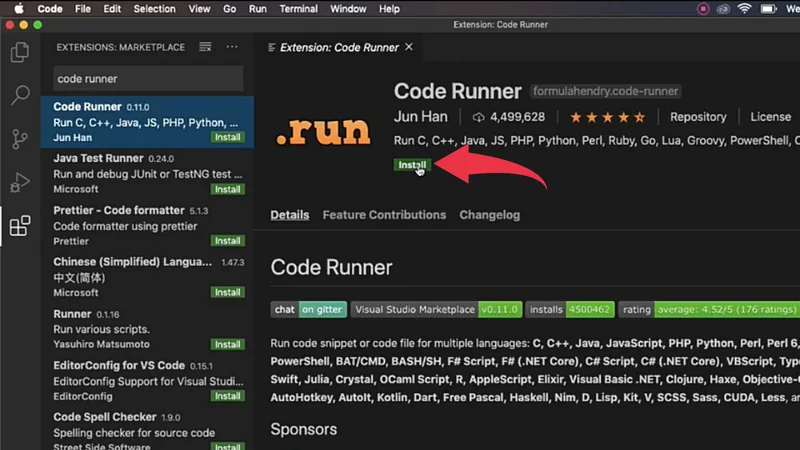Open the Repository link
Image resolution: width=800 pixels, height=450 pixels.
pyautogui.click(x=698, y=117)
